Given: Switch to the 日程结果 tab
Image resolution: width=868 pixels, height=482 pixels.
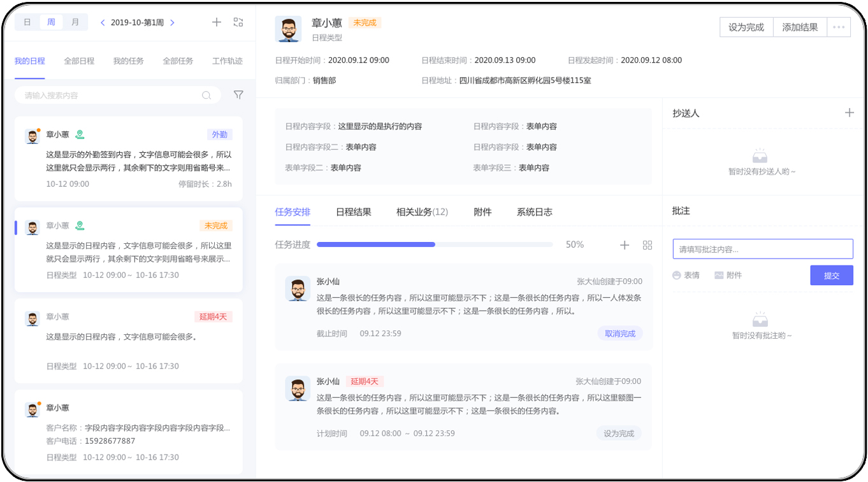Looking at the screenshot, I should [354, 212].
